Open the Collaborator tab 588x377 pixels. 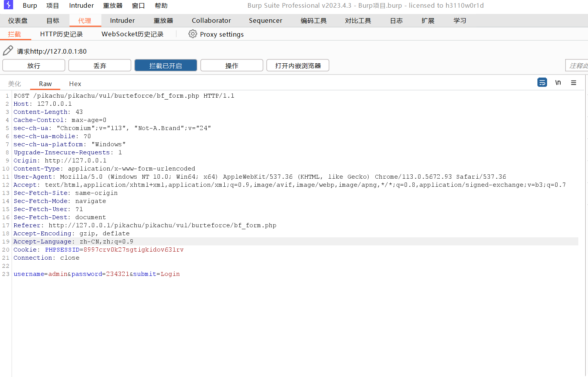pyautogui.click(x=211, y=20)
